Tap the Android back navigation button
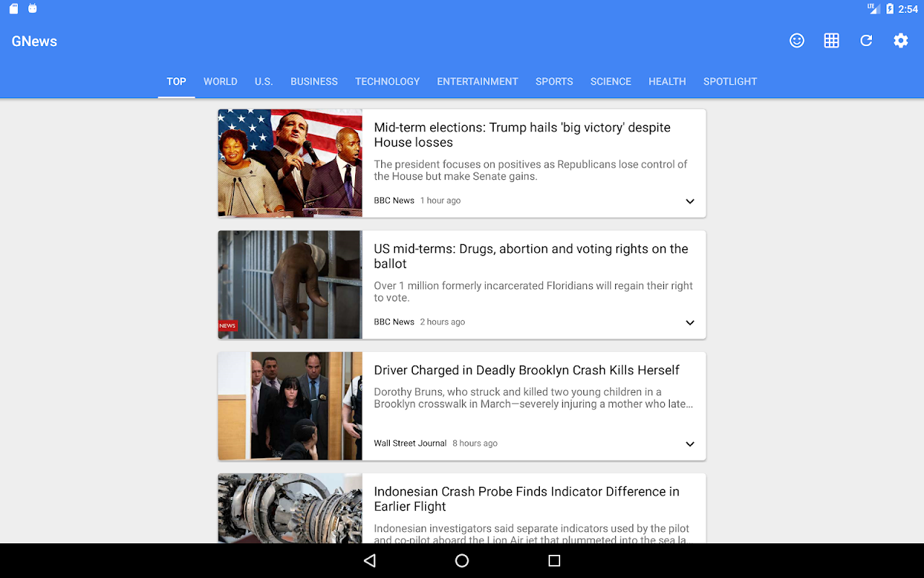The width and height of the screenshot is (924, 578). click(x=370, y=561)
